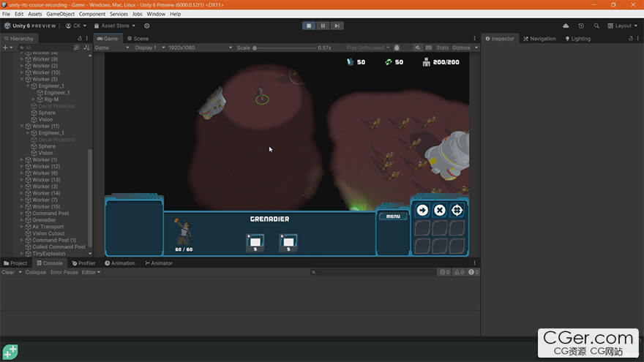Click the Grenadier unit portrait
Screen dimensions: 644x362
(184, 231)
